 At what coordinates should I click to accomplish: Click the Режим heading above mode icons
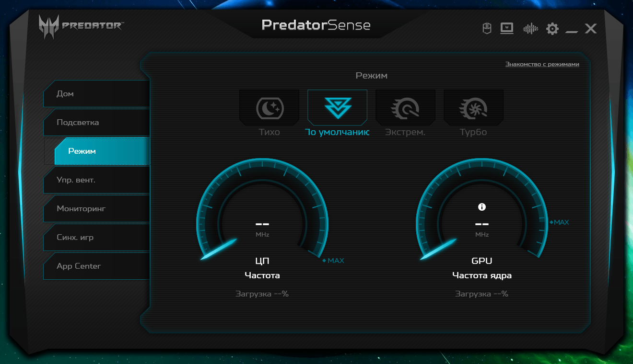click(372, 76)
